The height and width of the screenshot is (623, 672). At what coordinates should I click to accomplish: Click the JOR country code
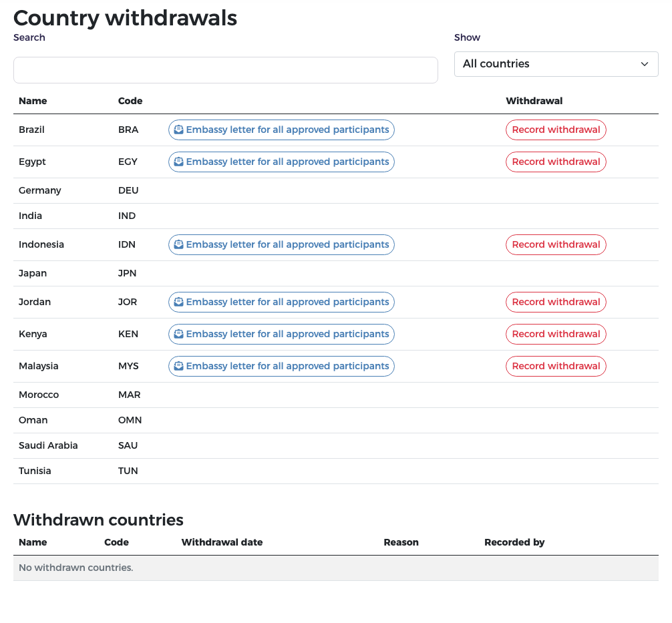(128, 302)
